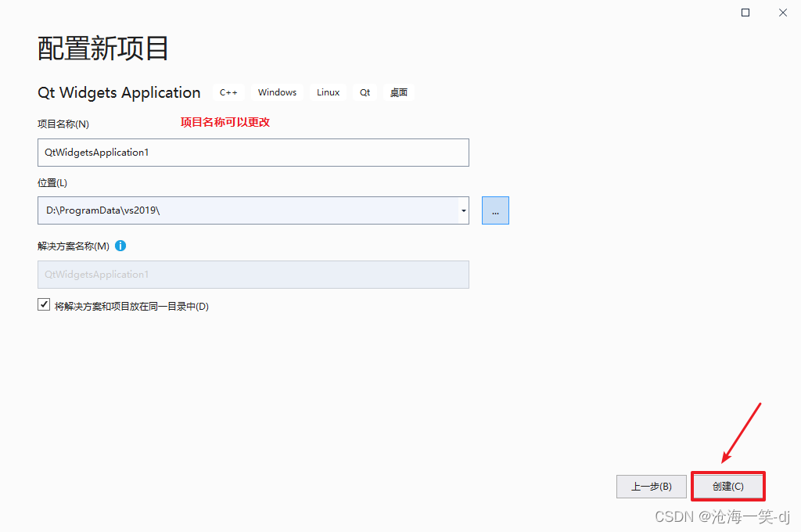Click the 项目名称 input field
Screen dimensions: 801x532
253,153
